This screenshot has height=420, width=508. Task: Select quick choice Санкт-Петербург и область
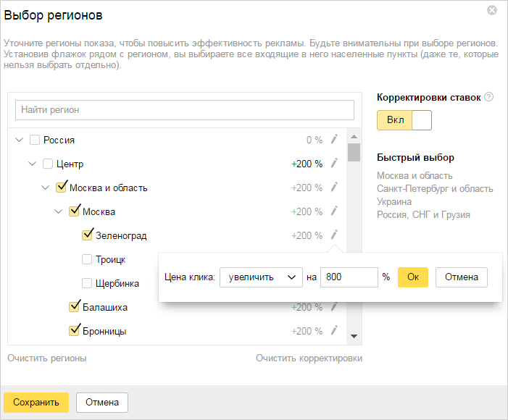(x=435, y=188)
